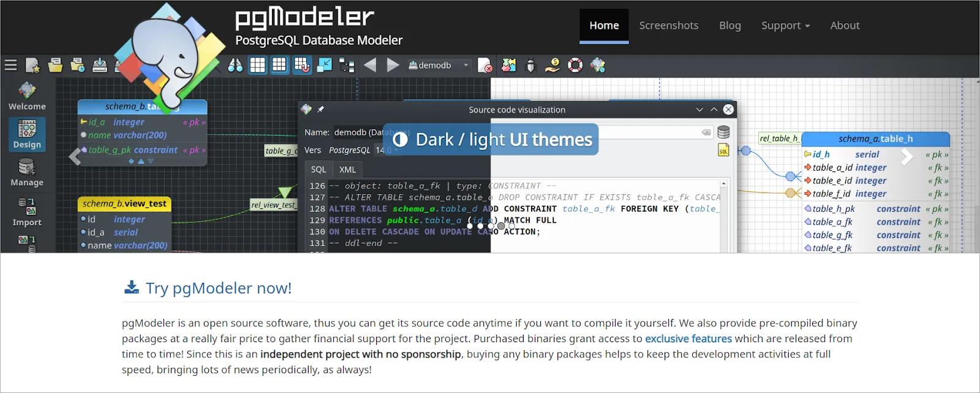
Task: Click the pgModeler about info icon in toolbar
Action: 598,65
